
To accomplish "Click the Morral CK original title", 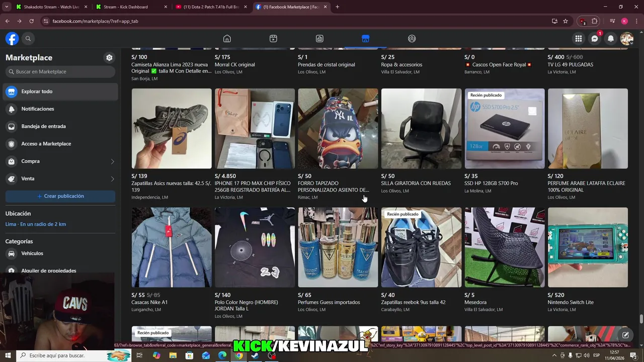I will (235, 65).
